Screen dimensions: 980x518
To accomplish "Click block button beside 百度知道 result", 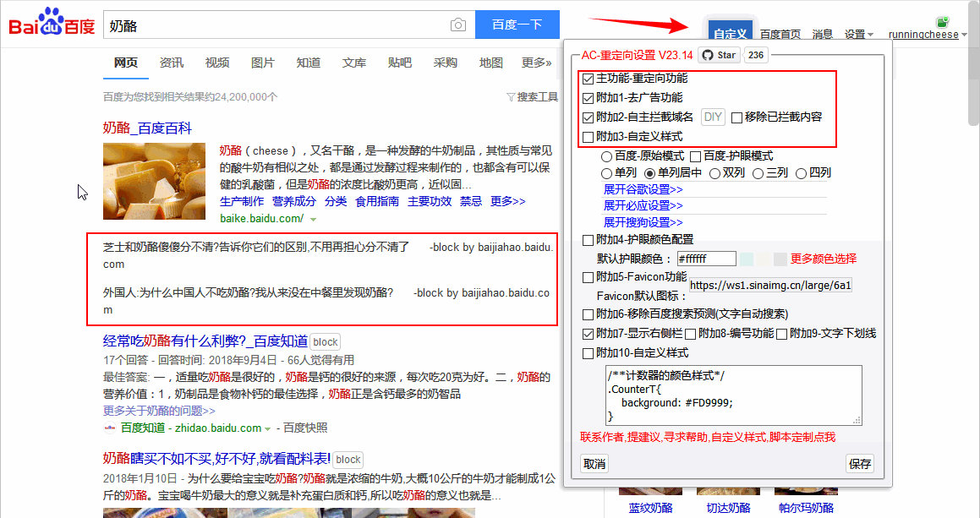I will tap(325, 341).
